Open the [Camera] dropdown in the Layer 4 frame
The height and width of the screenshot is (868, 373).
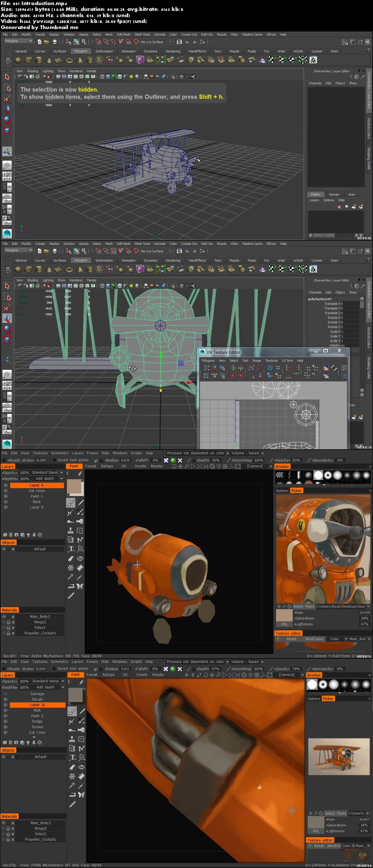[257, 466]
